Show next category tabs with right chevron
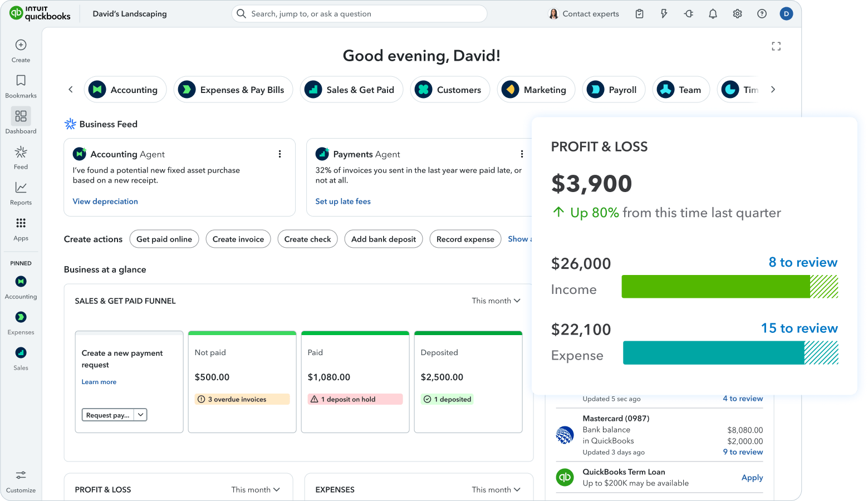This screenshot has height=501, width=868. click(x=773, y=90)
